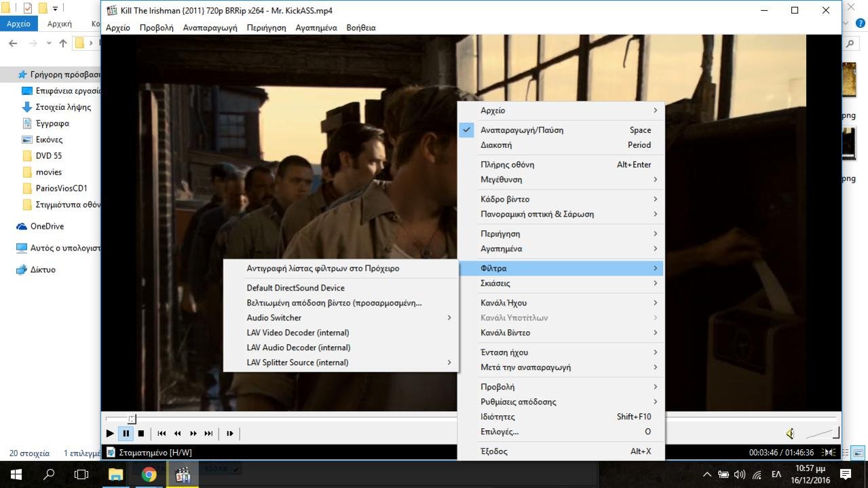Open Chrome from the Windows taskbar

pyautogui.click(x=149, y=474)
